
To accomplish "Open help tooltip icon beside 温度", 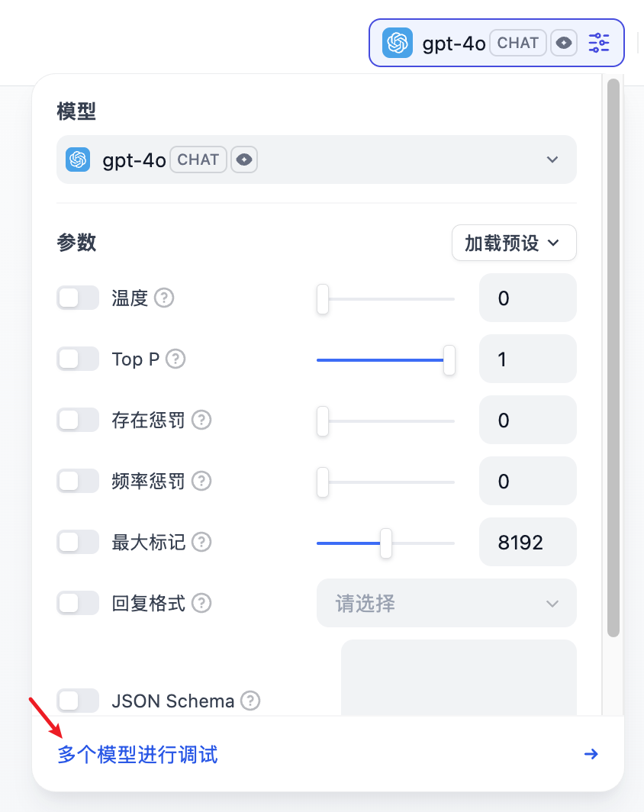I will (164, 298).
